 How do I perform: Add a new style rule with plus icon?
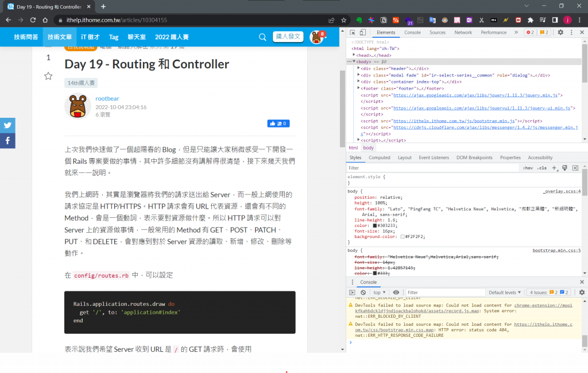[554, 168]
